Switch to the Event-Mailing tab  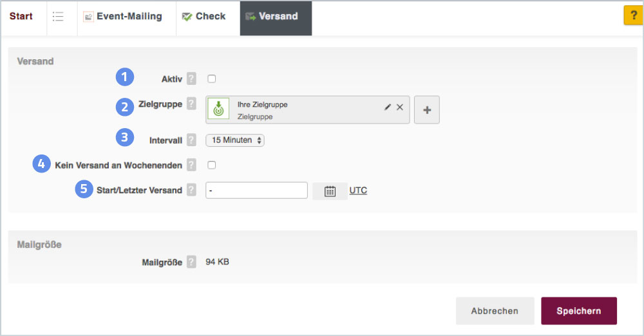122,17
